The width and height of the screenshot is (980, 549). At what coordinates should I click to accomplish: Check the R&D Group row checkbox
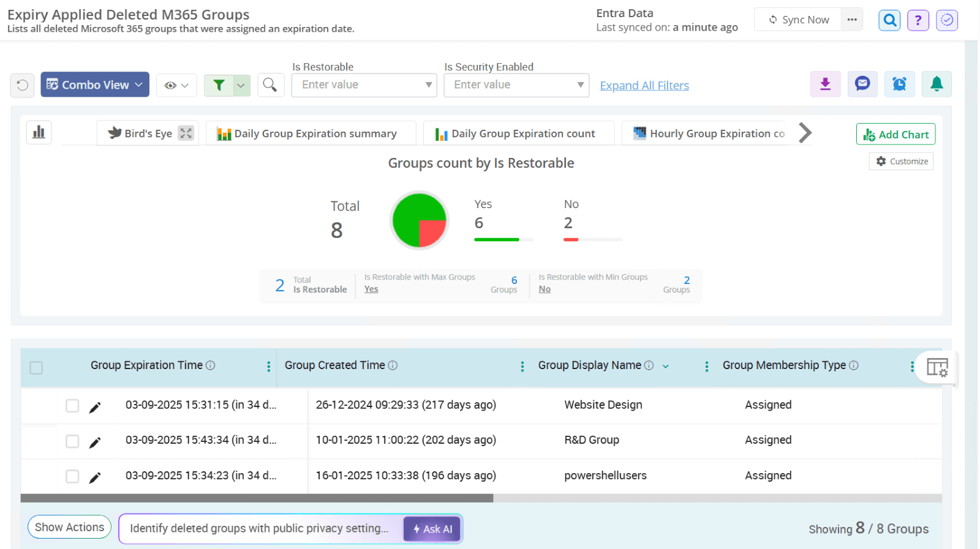[x=72, y=441]
